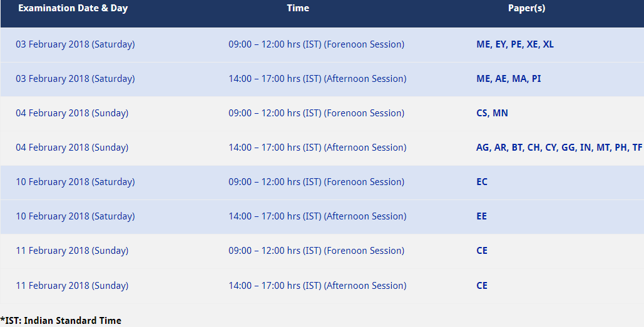
Task: Click the EC paper entry
Action: (482, 182)
